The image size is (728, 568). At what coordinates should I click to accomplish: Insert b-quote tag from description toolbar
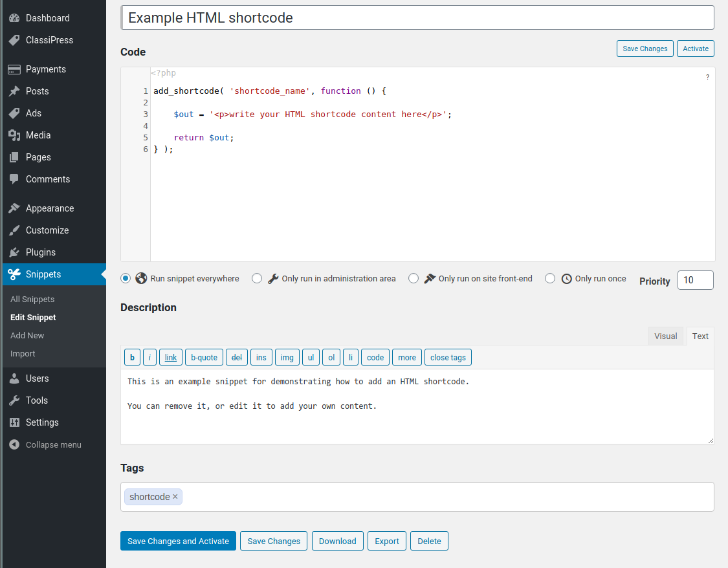click(x=204, y=357)
